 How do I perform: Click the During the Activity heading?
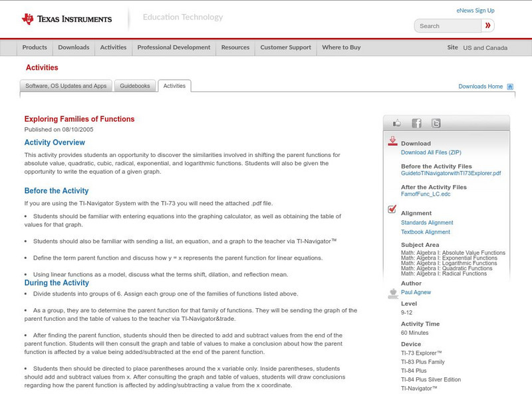click(57, 283)
